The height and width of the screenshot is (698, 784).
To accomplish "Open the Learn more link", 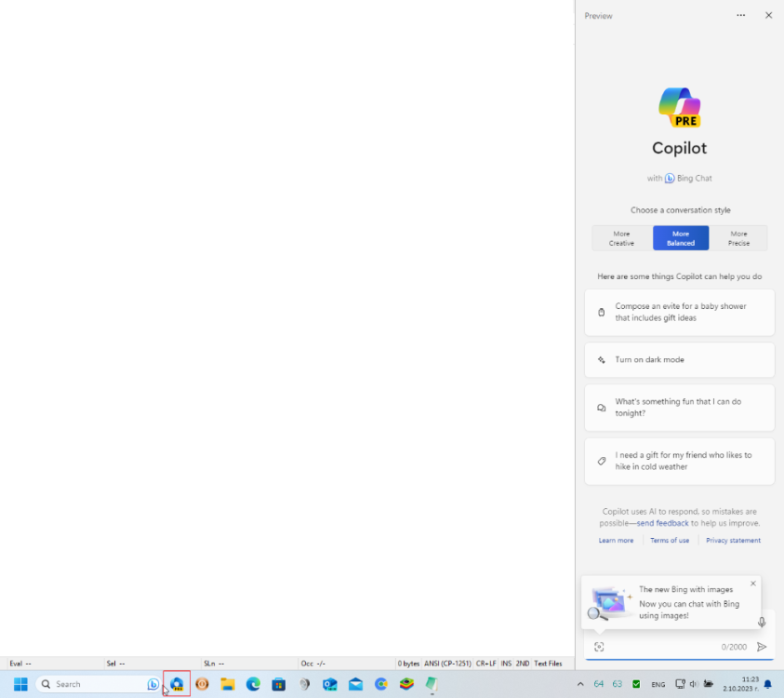I will coord(616,541).
